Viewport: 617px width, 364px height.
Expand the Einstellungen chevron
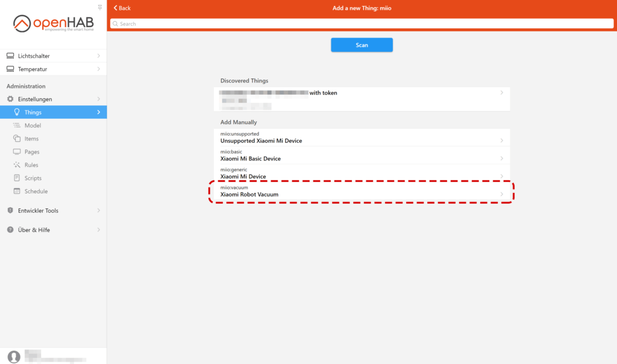point(99,99)
